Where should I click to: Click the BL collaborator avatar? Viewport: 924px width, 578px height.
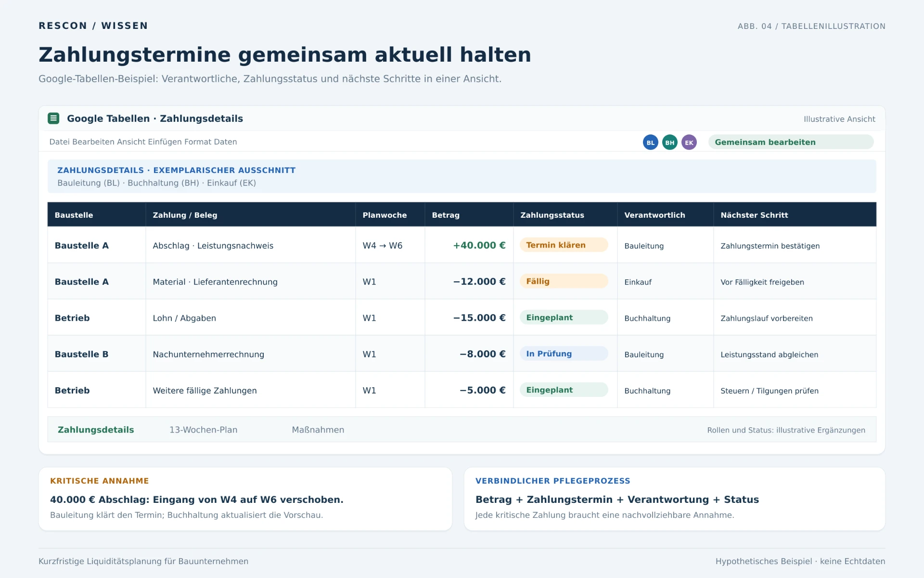pyautogui.click(x=651, y=142)
